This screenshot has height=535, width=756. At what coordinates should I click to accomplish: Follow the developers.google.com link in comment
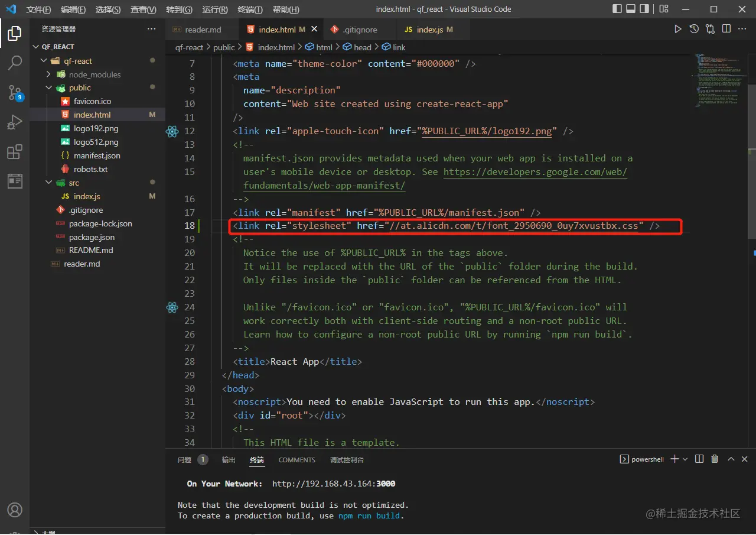coord(535,171)
